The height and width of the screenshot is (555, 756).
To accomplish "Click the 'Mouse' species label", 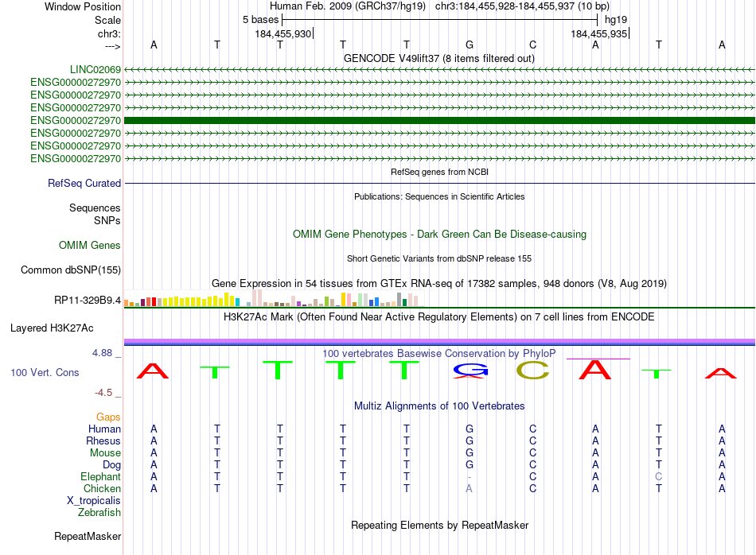I will 105,453.
